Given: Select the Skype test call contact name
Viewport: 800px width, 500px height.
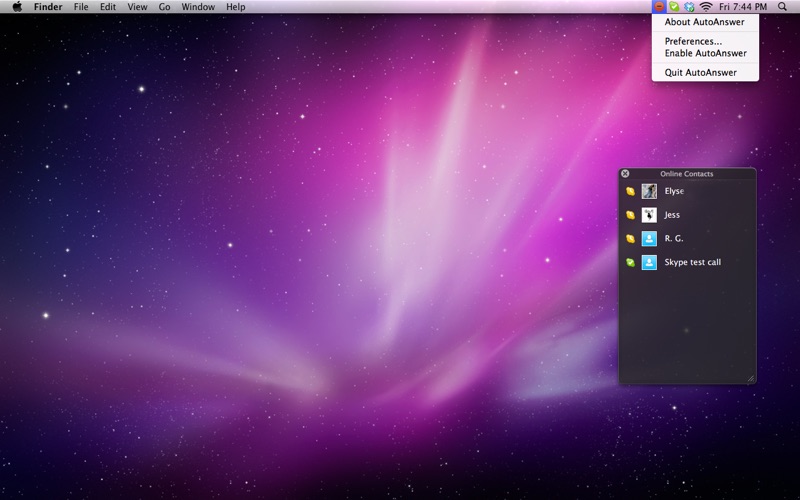Looking at the screenshot, I should 692,263.
